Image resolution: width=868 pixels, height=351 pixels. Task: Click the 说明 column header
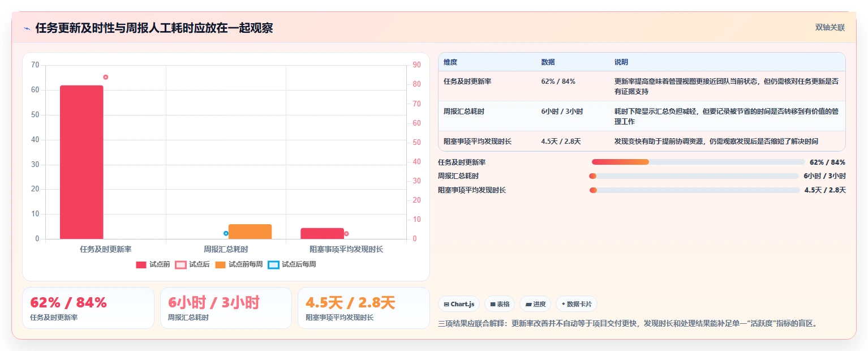(x=621, y=62)
